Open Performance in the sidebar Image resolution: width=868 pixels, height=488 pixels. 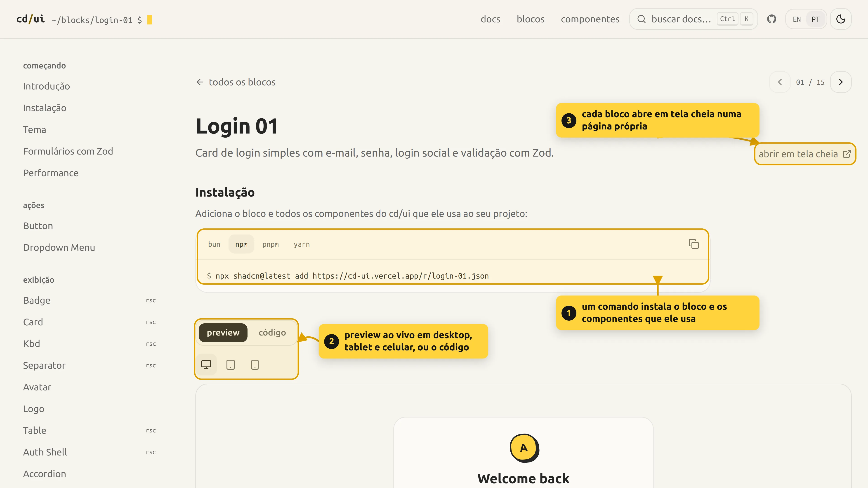tap(51, 173)
